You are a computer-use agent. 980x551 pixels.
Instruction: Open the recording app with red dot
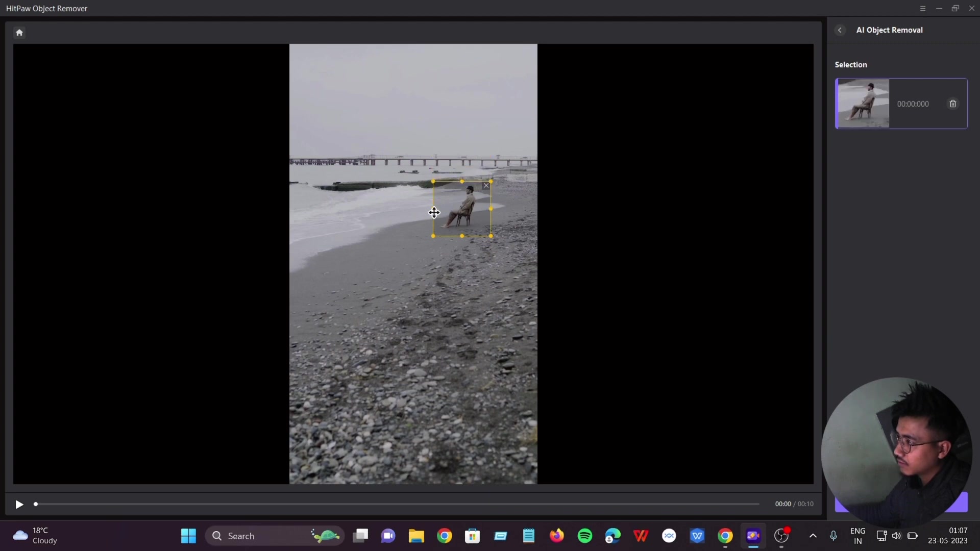[x=782, y=536]
